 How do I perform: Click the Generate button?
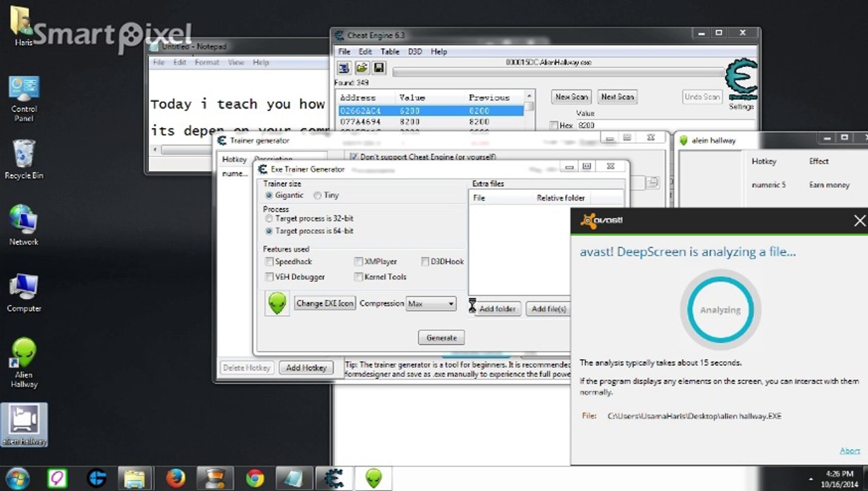442,338
